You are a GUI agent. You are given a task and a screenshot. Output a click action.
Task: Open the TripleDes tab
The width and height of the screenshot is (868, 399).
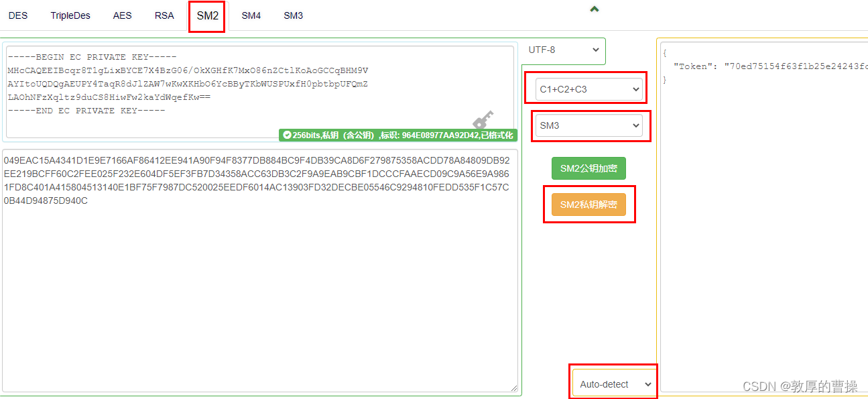(x=70, y=15)
